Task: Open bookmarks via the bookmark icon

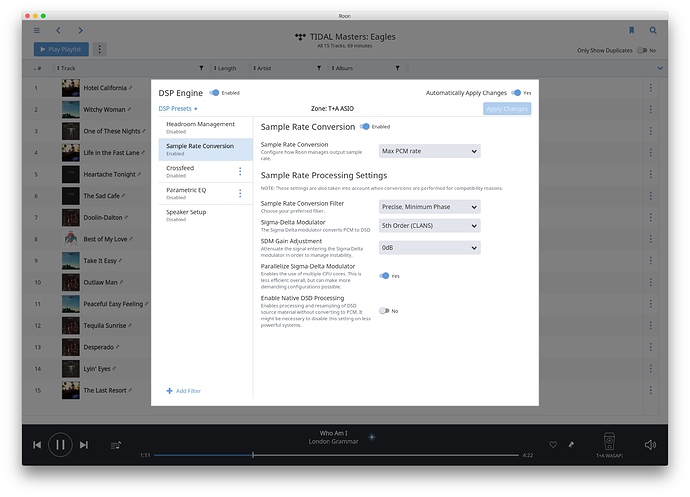Action: (x=631, y=30)
